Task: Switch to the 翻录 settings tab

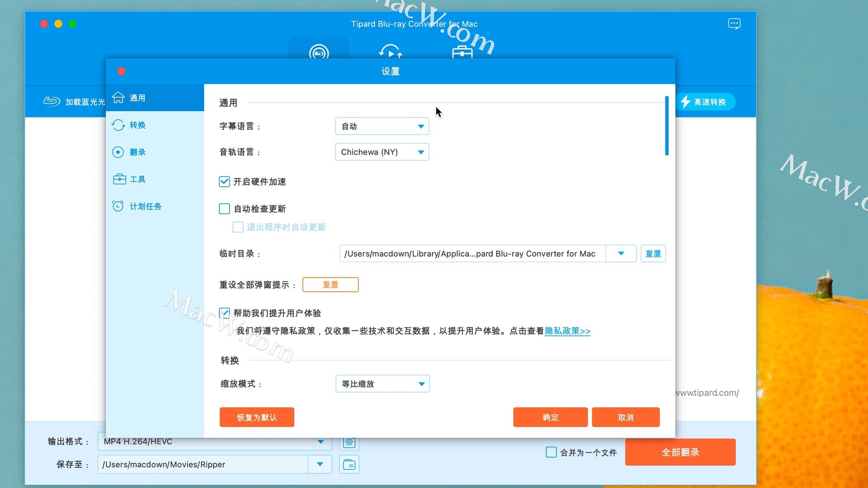Action: coord(155,152)
